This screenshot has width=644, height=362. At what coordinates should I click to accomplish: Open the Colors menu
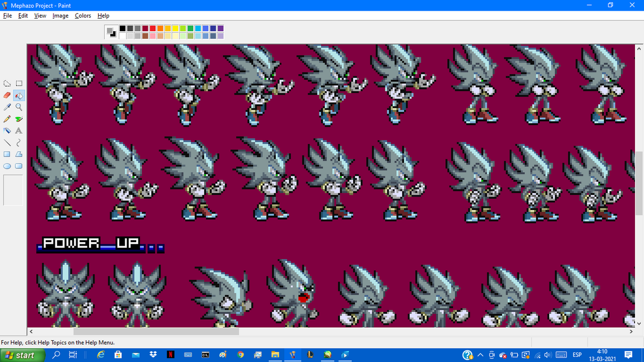coord(83,16)
